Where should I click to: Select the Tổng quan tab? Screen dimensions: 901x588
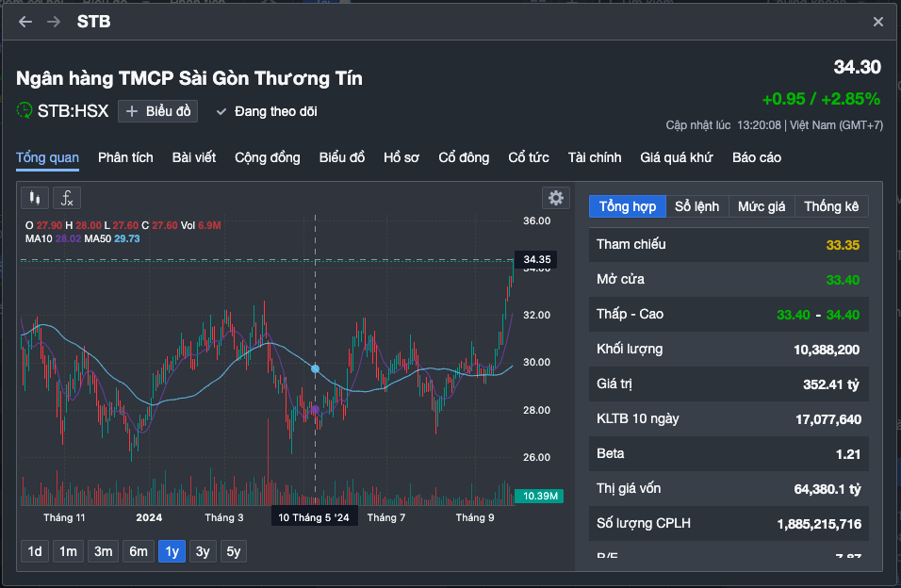[47, 157]
